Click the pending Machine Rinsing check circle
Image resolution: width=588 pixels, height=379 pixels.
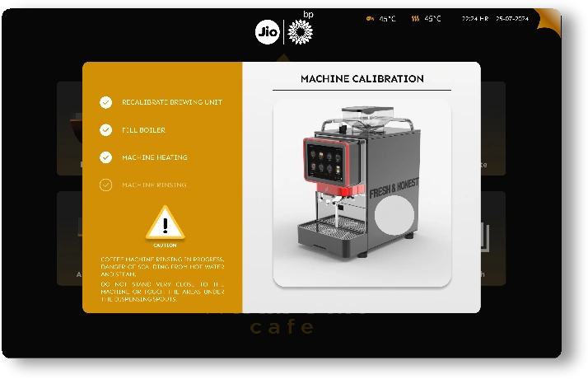tap(105, 185)
